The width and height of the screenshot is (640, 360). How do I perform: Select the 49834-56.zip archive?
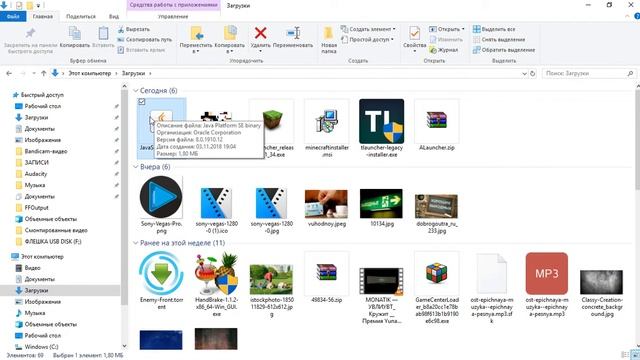(327, 278)
